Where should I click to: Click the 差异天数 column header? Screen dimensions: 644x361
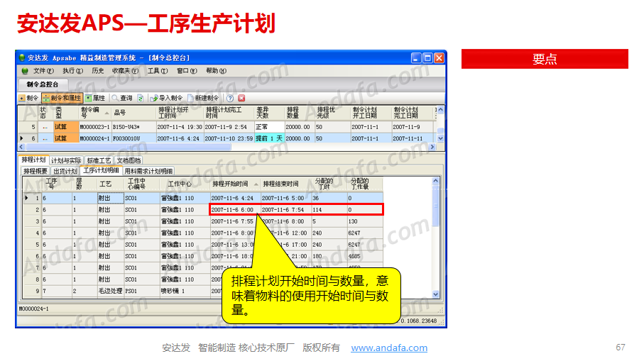coord(269,112)
